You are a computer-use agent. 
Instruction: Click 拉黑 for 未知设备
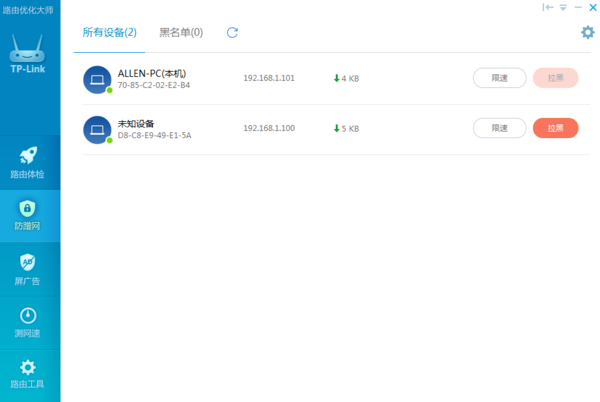coord(555,128)
